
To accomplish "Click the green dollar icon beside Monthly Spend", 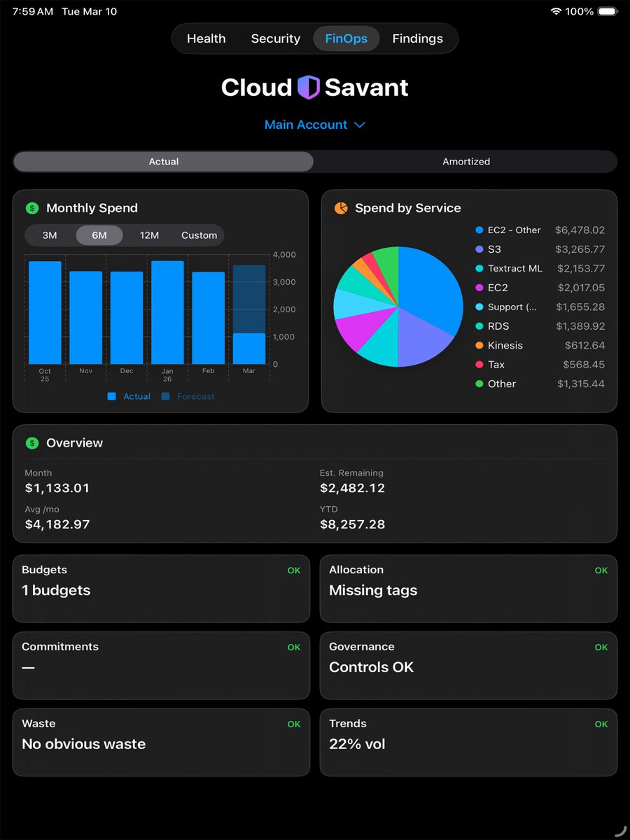I will coord(31,208).
